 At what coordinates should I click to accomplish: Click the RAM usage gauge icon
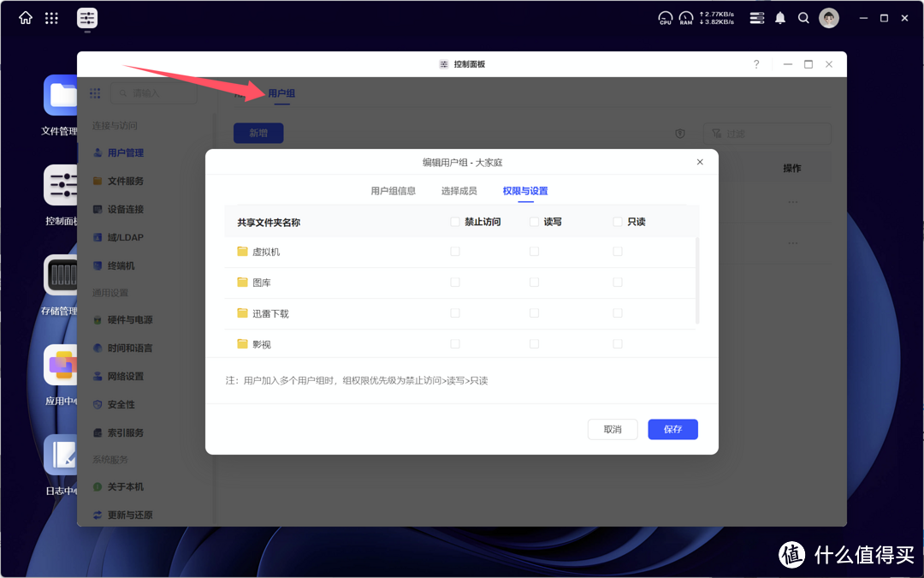tap(685, 17)
